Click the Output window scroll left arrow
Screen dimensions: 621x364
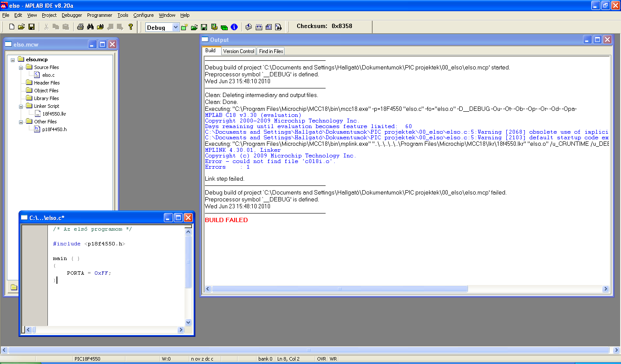[x=208, y=289]
